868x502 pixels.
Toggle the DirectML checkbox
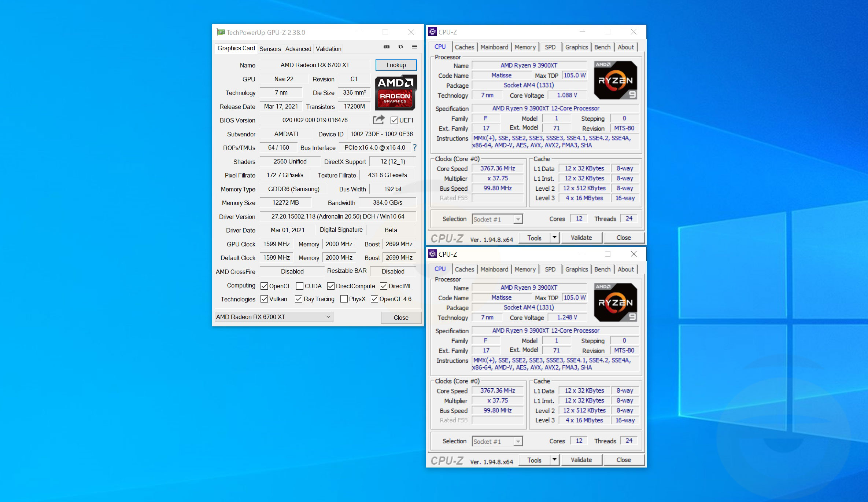[x=384, y=286]
